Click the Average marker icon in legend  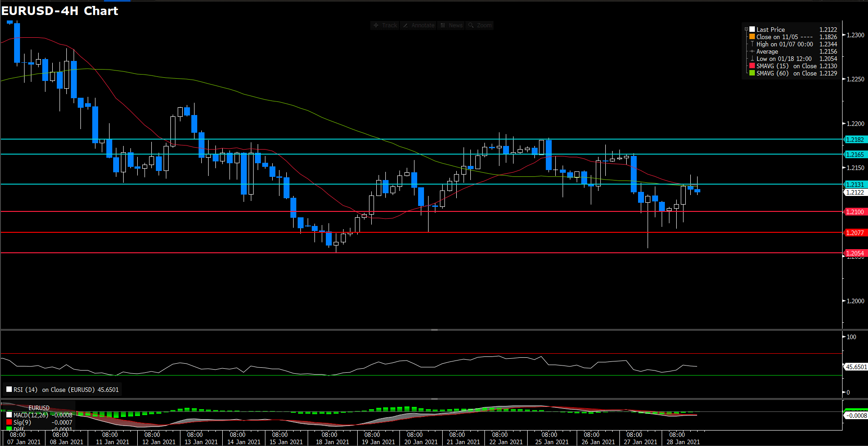coord(752,51)
